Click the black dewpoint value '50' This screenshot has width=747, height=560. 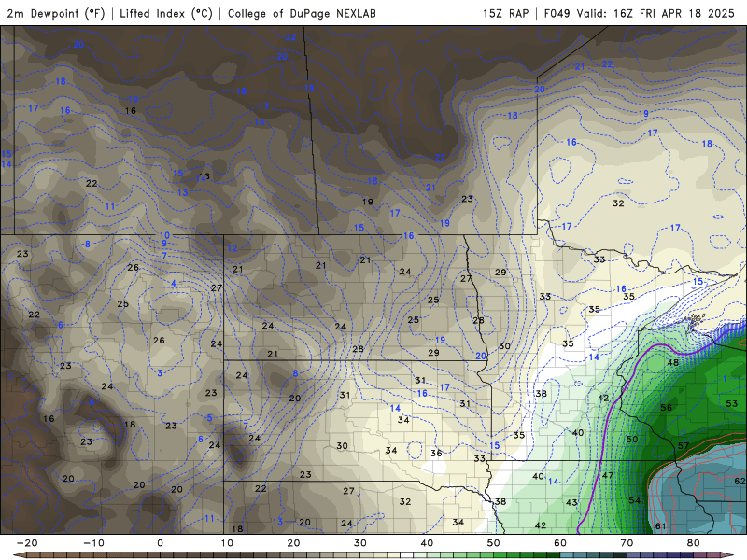632,439
